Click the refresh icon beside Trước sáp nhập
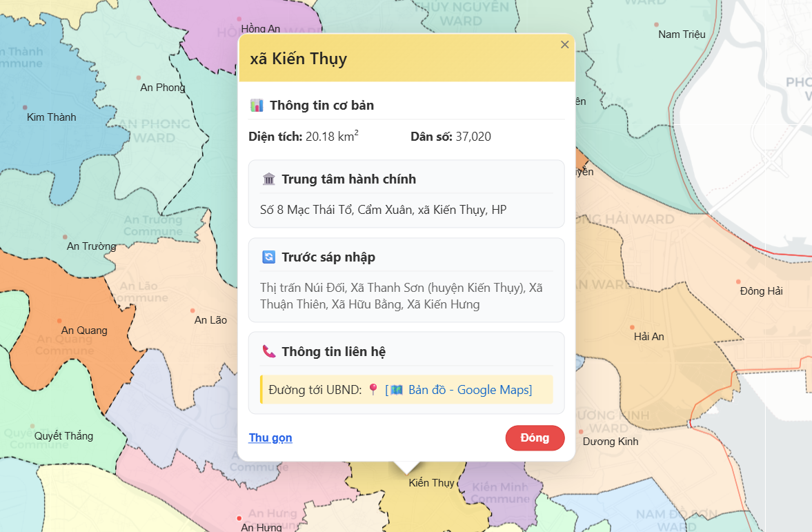Image resolution: width=812 pixels, height=532 pixels. click(269, 257)
